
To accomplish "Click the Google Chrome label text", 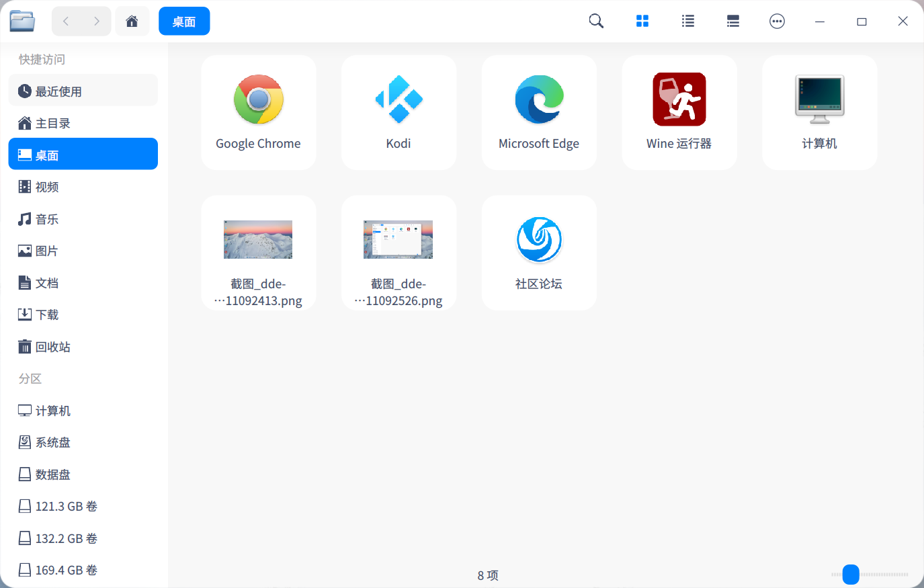I will 258,144.
